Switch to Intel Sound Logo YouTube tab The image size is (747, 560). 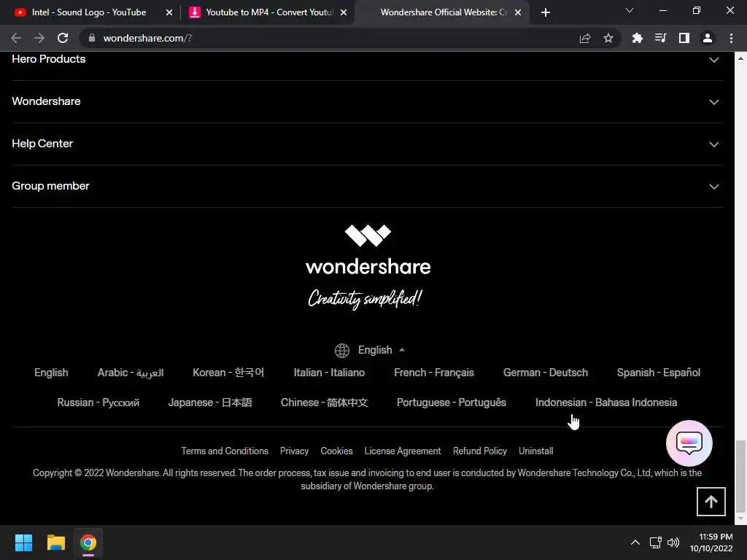(88, 12)
